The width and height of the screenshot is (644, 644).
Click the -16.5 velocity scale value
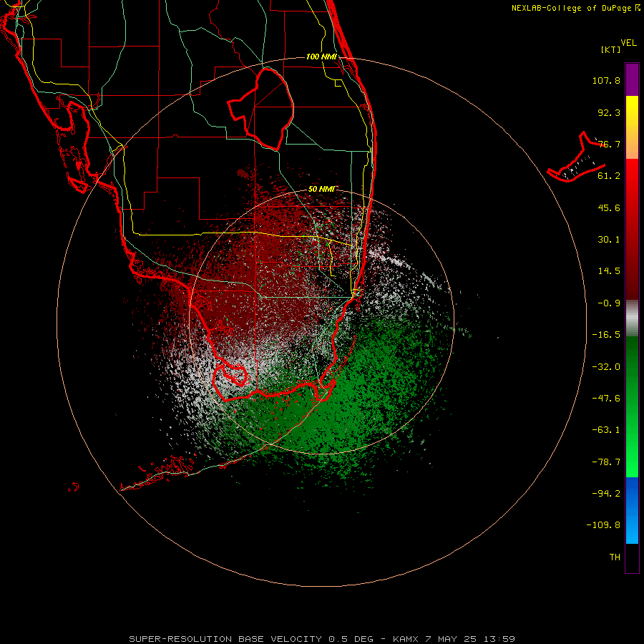[x=606, y=335]
